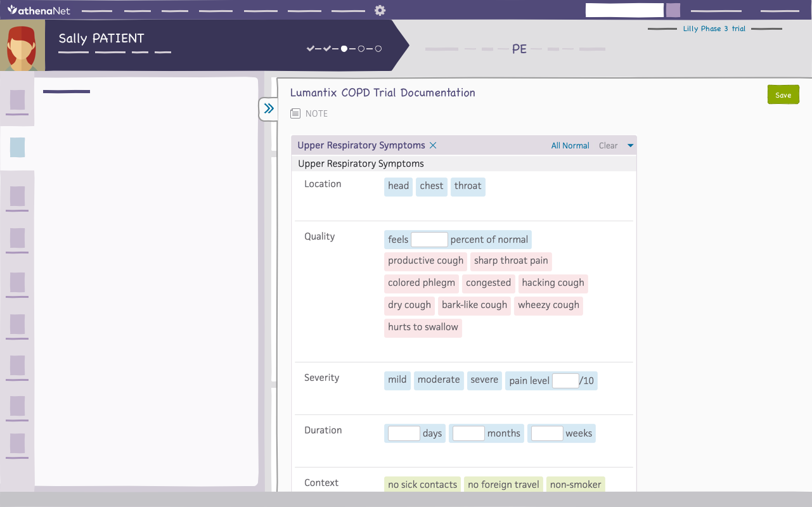
Task: Select congested quality
Action: 488,283
